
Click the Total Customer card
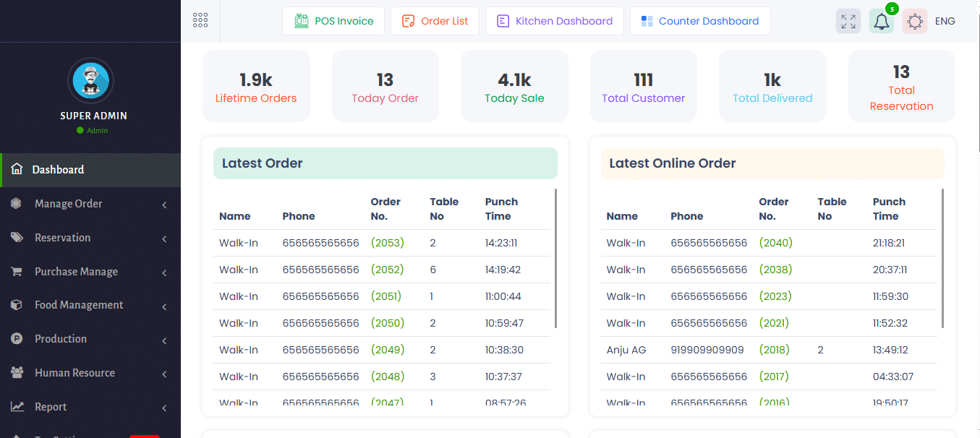point(644,86)
